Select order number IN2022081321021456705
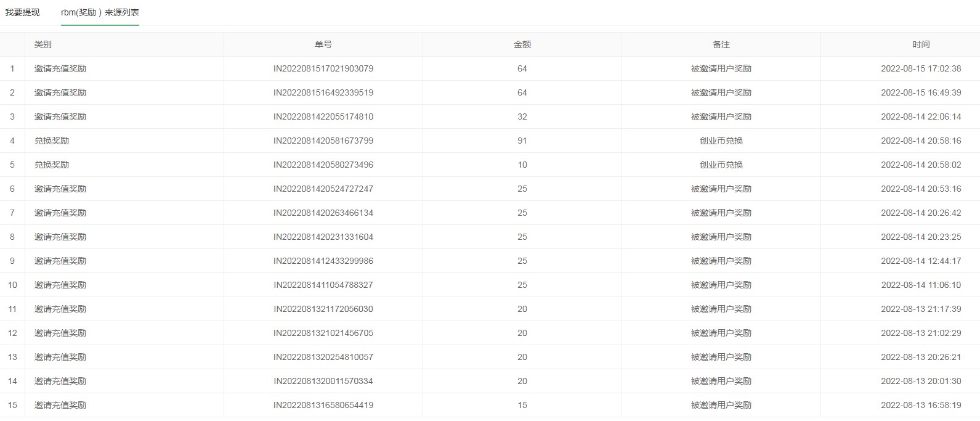 click(x=323, y=333)
